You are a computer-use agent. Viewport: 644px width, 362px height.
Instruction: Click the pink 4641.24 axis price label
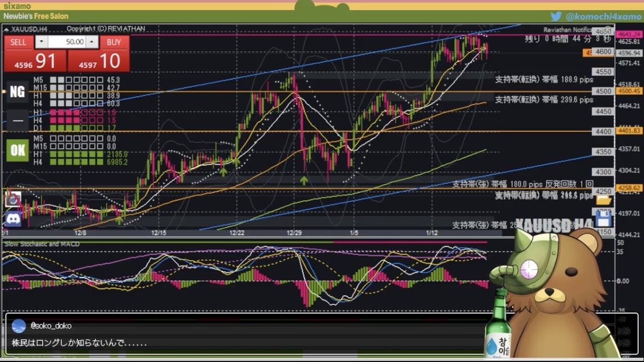click(630, 34)
